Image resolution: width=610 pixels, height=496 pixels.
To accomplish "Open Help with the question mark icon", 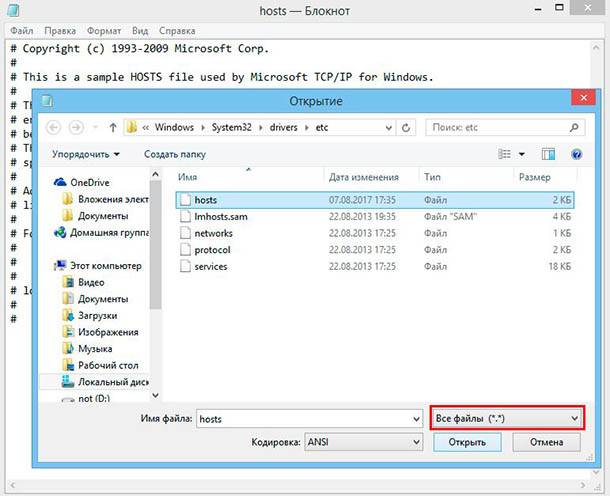I will [577, 154].
